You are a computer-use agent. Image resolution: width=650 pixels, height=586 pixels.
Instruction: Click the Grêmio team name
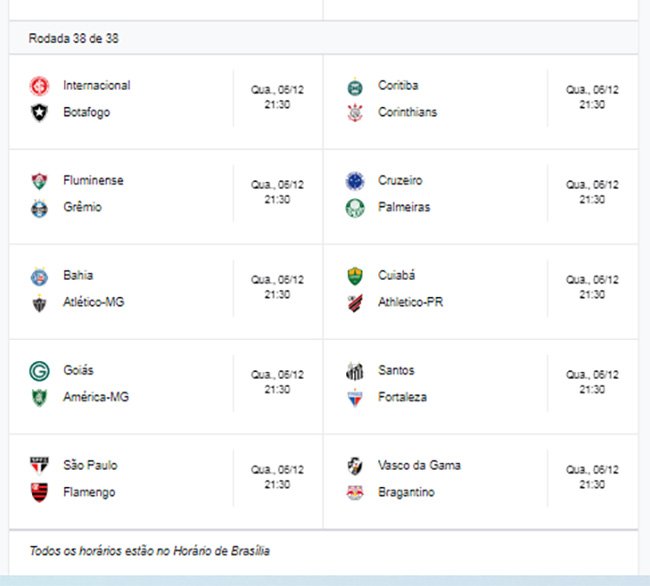82,207
